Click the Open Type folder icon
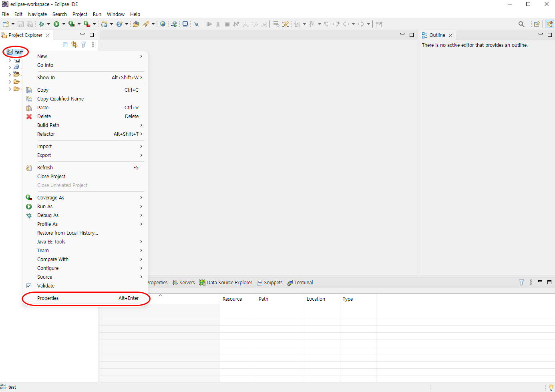 click(x=136, y=24)
